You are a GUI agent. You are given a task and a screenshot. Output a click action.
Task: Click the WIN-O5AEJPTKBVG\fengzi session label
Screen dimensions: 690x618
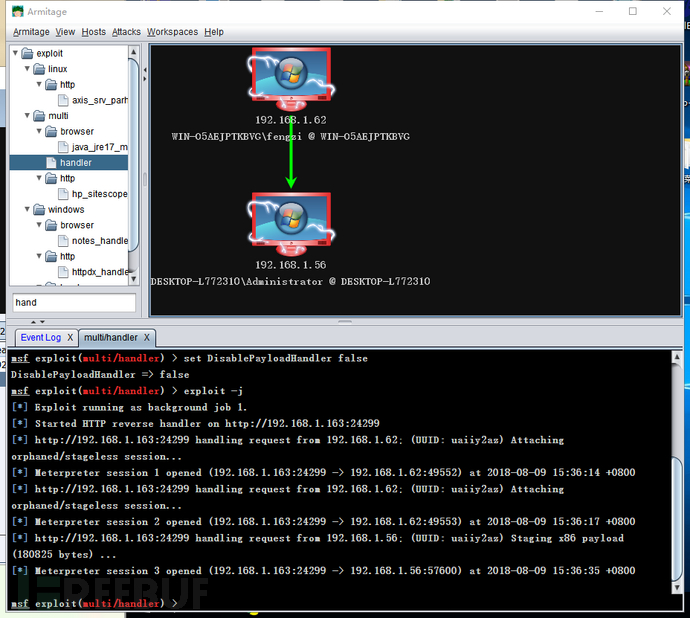[291, 136]
